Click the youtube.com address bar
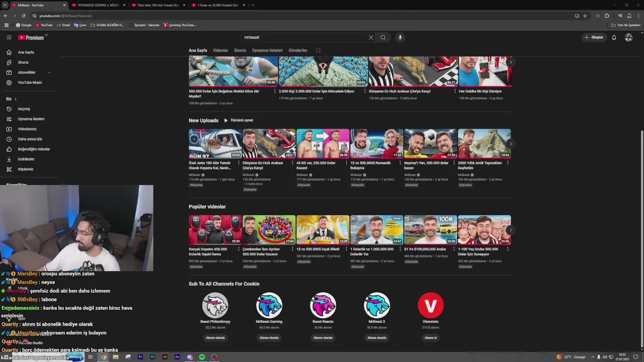Viewport: 644px width, 362px height. click(302, 16)
